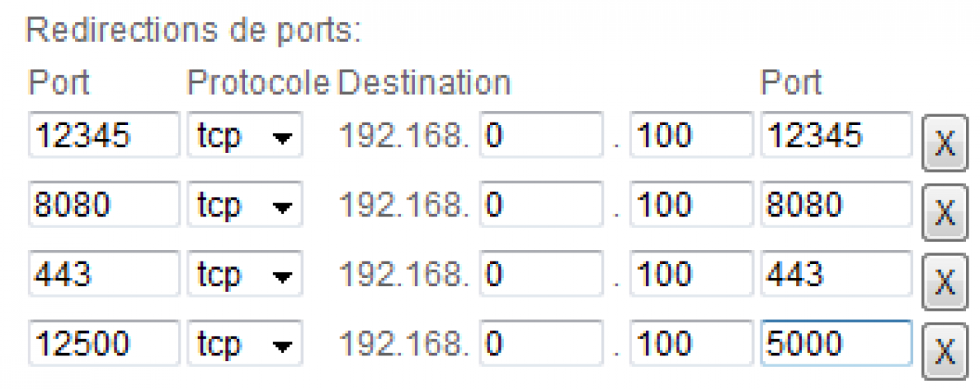Focus the source port field with 8080
This screenshot has height=389, width=980.
click(x=103, y=204)
